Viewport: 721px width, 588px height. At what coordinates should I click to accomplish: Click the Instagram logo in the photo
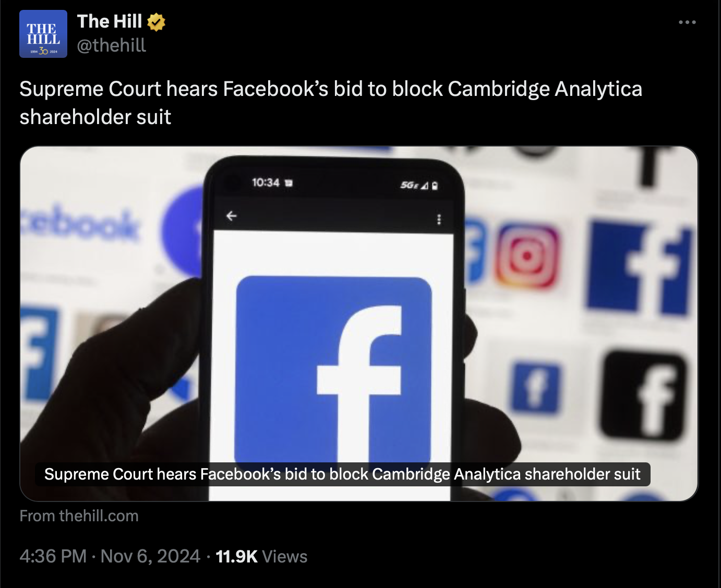tap(526, 256)
